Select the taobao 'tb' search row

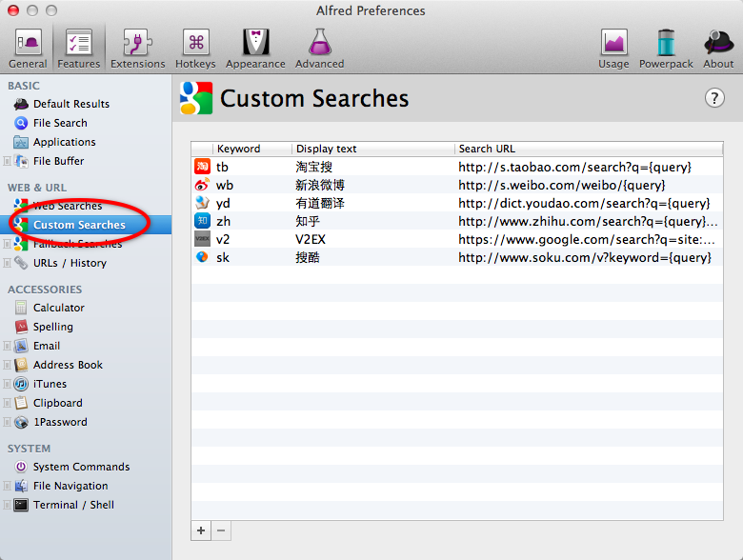pos(456,167)
